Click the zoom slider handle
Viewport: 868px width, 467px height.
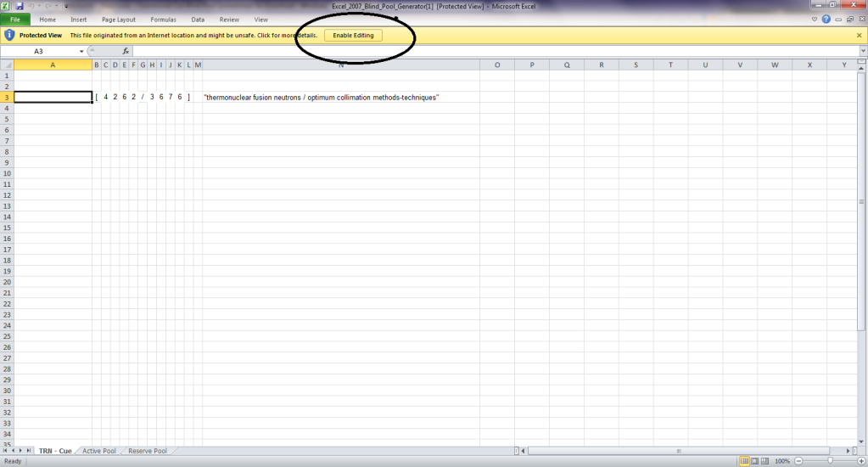[x=830, y=461]
